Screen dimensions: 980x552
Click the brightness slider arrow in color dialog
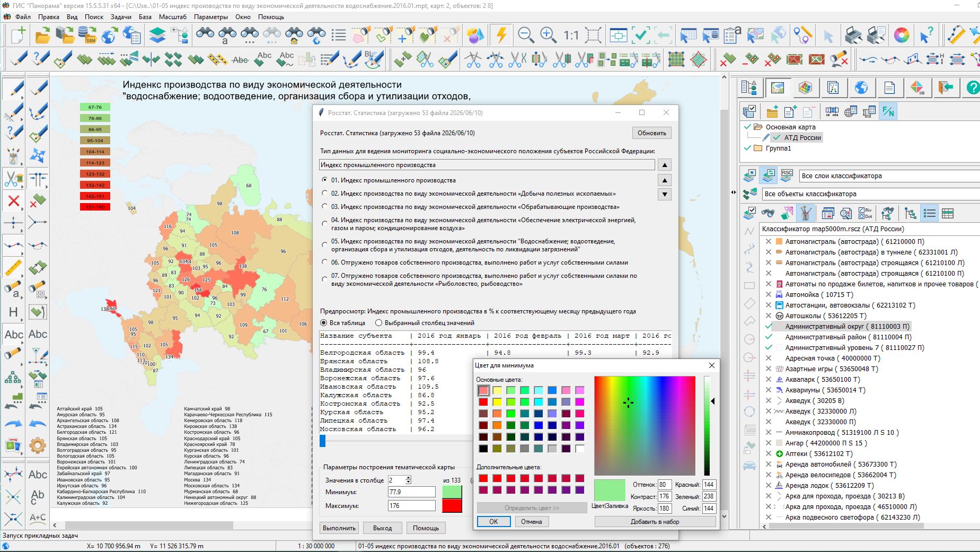coord(713,401)
